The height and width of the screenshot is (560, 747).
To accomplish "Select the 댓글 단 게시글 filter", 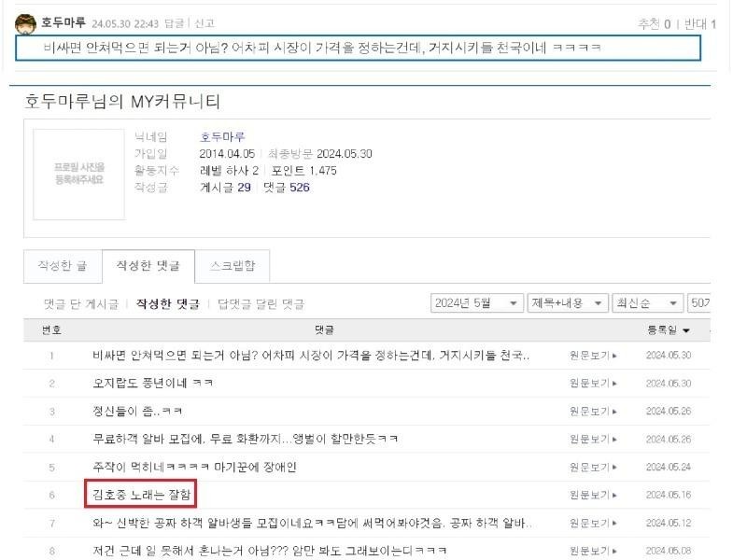I will click(81, 304).
